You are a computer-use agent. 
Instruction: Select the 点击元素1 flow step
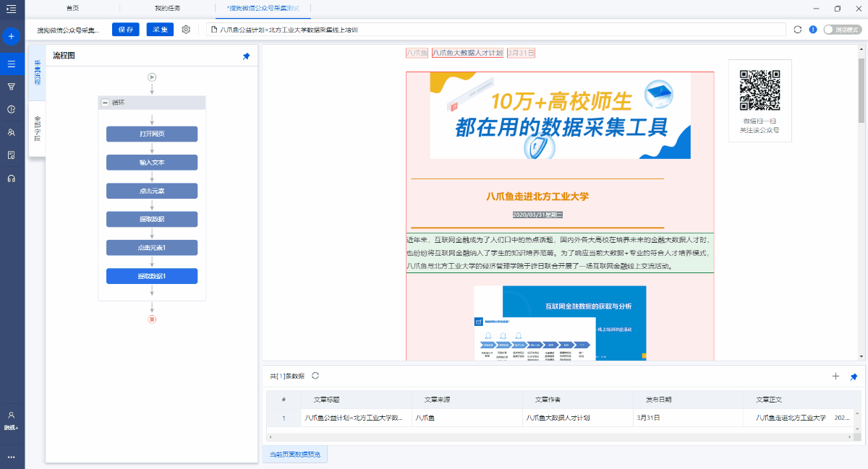(x=152, y=248)
